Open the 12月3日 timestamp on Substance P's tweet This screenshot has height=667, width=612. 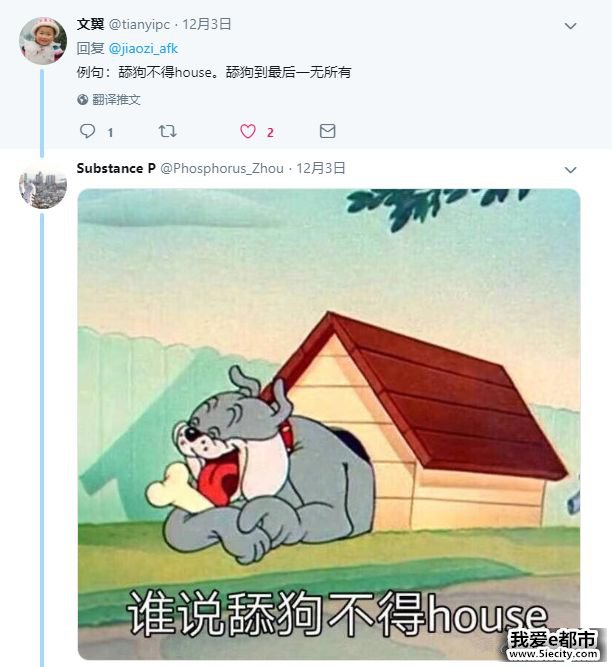[x=321, y=168]
